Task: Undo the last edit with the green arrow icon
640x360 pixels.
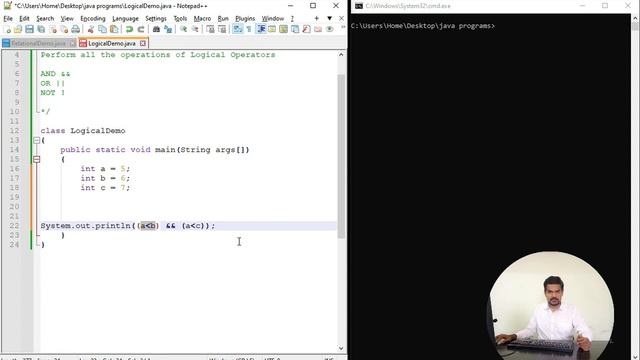Action: (129, 29)
